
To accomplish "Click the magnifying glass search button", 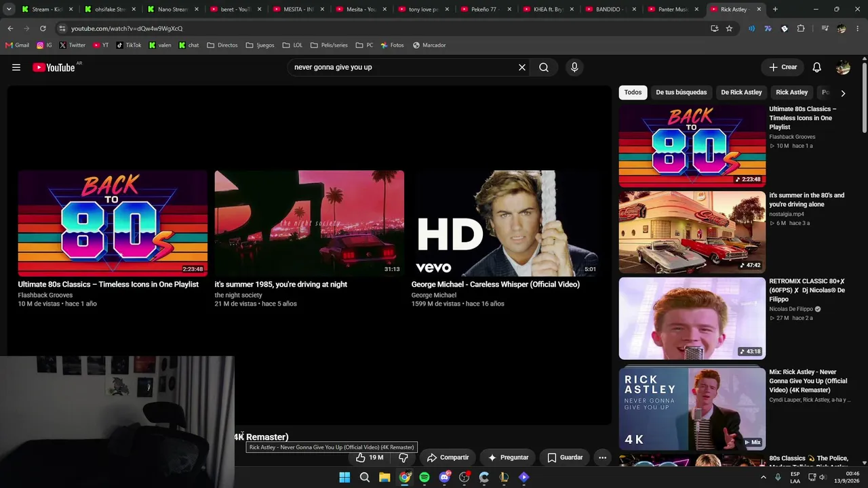I will [544, 67].
